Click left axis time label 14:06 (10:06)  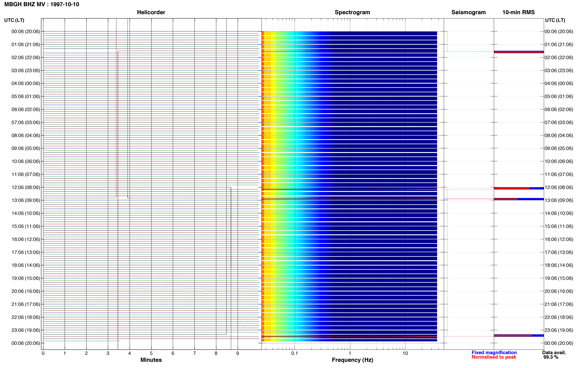coord(26,213)
